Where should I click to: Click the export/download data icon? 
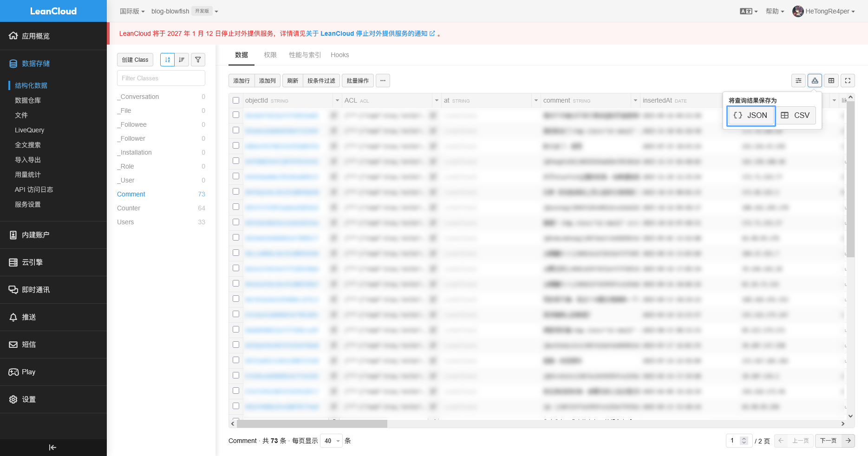pyautogui.click(x=815, y=80)
